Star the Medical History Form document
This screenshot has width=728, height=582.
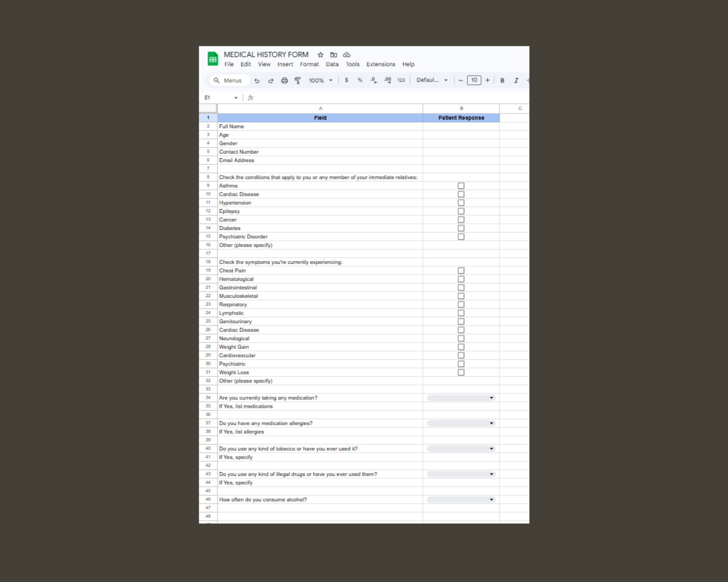[320, 55]
